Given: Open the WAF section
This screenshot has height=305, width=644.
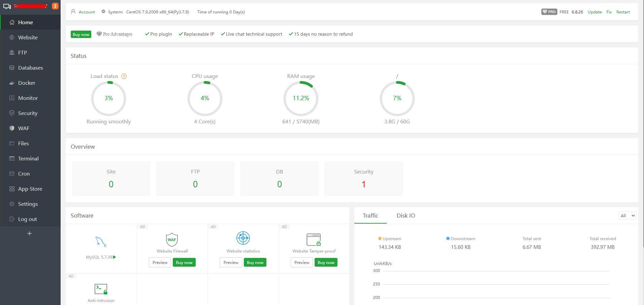Looking at the screenshot, I should pos(24,128).
